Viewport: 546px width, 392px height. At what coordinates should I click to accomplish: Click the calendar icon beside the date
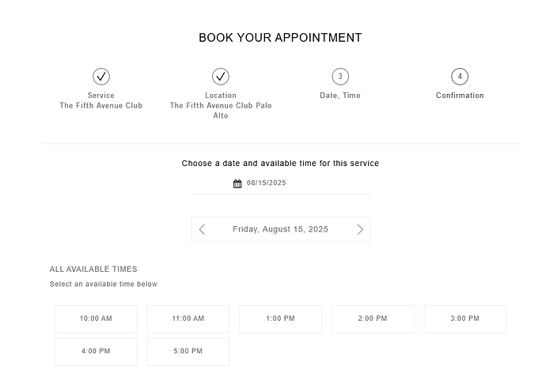(x=237, y=183)
